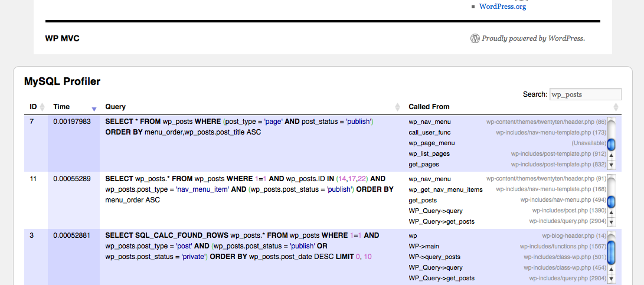Open the WordPress.org link

[x=502, y=6]
